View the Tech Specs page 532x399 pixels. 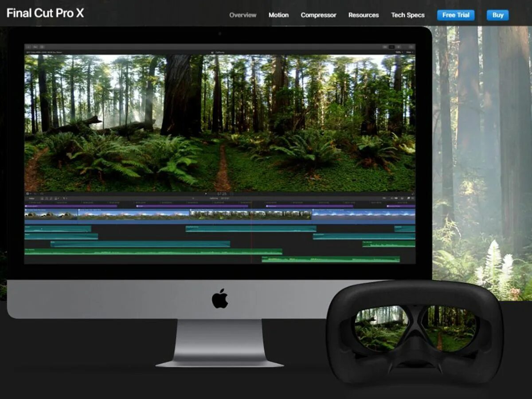click(x=407, y=15)
